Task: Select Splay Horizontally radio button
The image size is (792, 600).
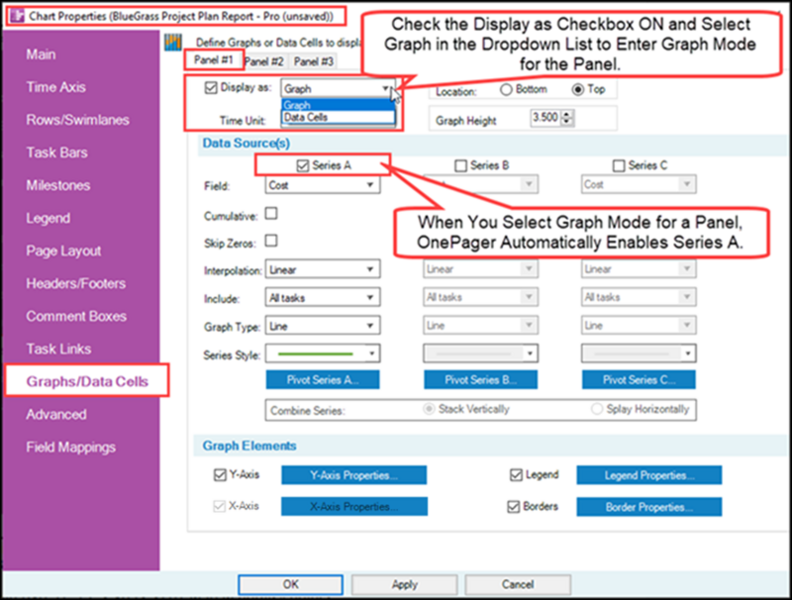Action: [x=597, y=409]
